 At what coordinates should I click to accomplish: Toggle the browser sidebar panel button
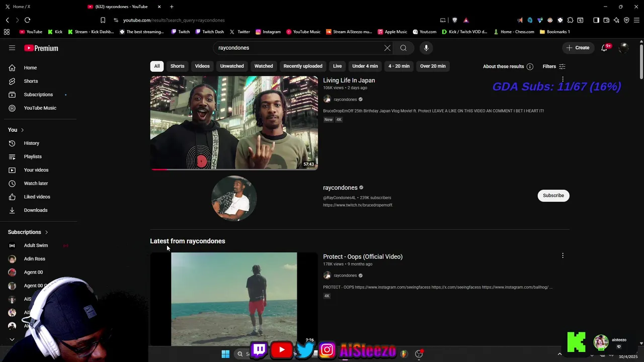596,20
